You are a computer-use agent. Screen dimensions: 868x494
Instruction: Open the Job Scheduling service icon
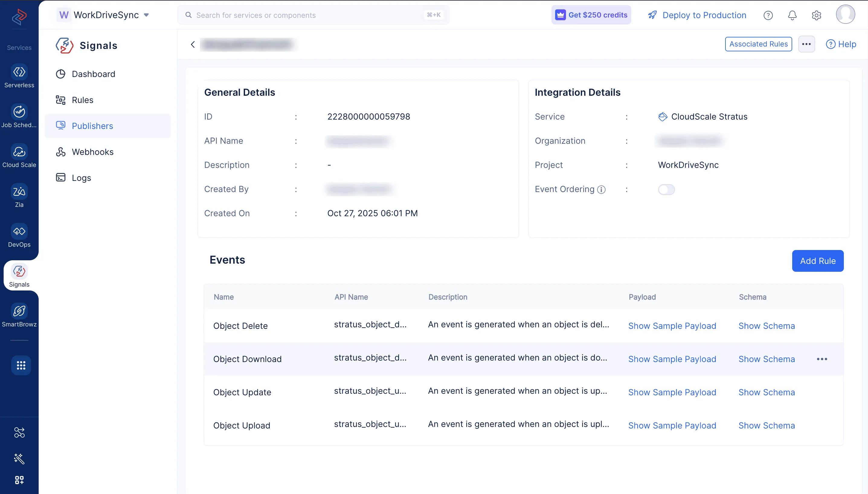tap(19, 112)
